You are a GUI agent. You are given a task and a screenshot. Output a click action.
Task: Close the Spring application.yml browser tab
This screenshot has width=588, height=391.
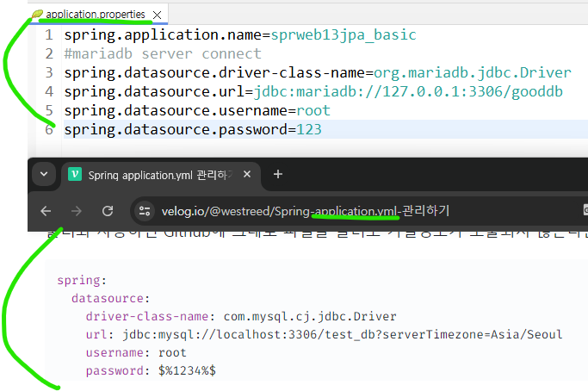click(x=247, y=174)
